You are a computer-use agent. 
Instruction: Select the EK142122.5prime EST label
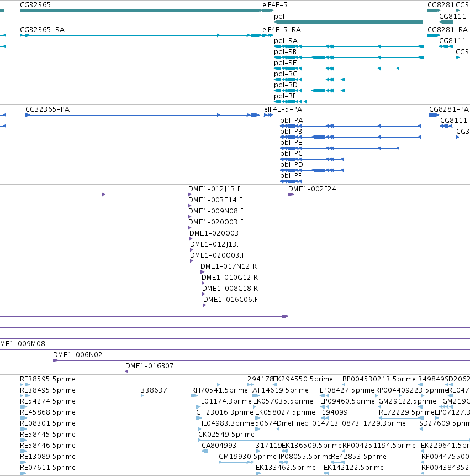[x=353, y=468]
